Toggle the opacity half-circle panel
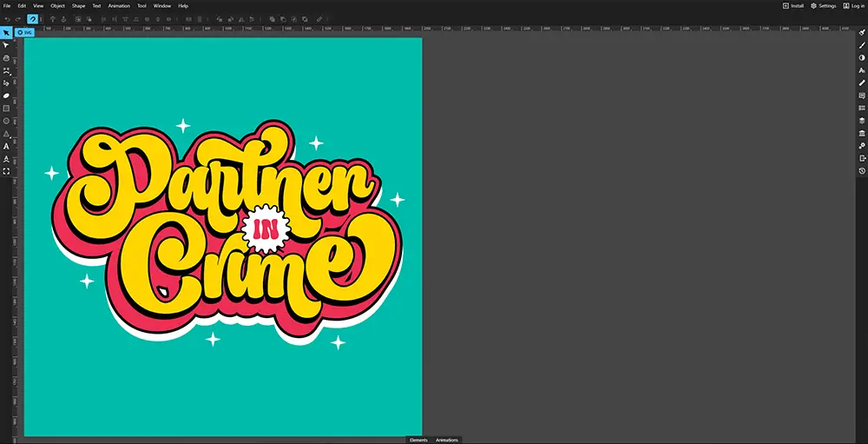Viewport: 868px width, 444px height. [862, 58]
